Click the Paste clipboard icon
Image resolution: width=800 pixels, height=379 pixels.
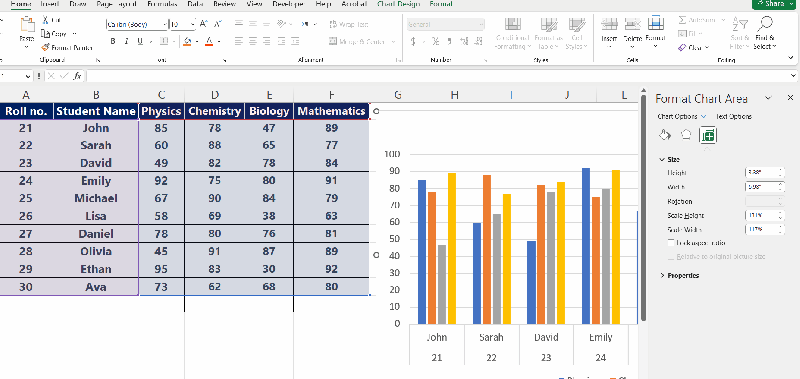coord(27,24)
